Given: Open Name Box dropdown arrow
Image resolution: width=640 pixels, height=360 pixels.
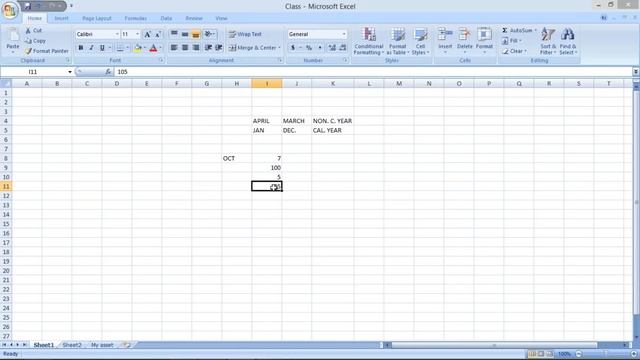Looking at the screenshot, I should [70, 72].
